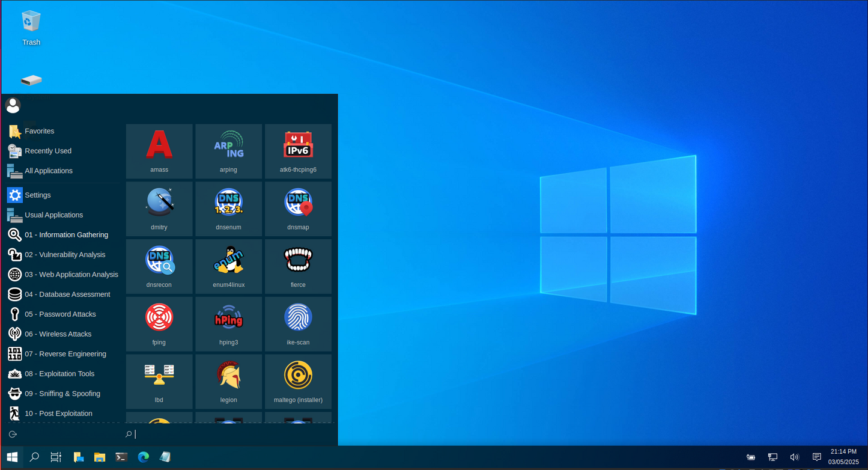Click the user avatar in the menu
868x470 pixels.
click(13, 106)
